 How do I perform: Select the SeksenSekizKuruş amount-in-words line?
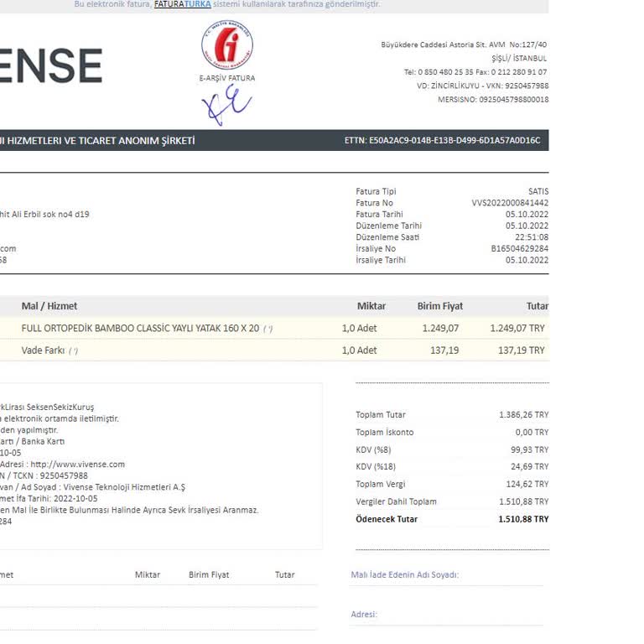[47, 407]
